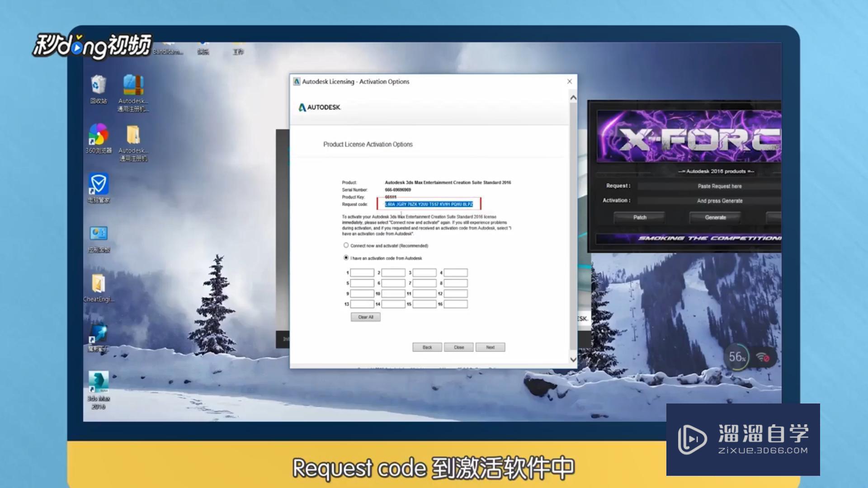Screen dimensions: 868x488
Task: Select "I have an activation code from Autodesk"
Action: [346, 258]
